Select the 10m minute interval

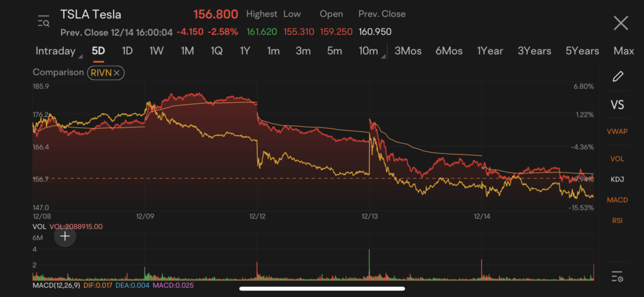368,51
